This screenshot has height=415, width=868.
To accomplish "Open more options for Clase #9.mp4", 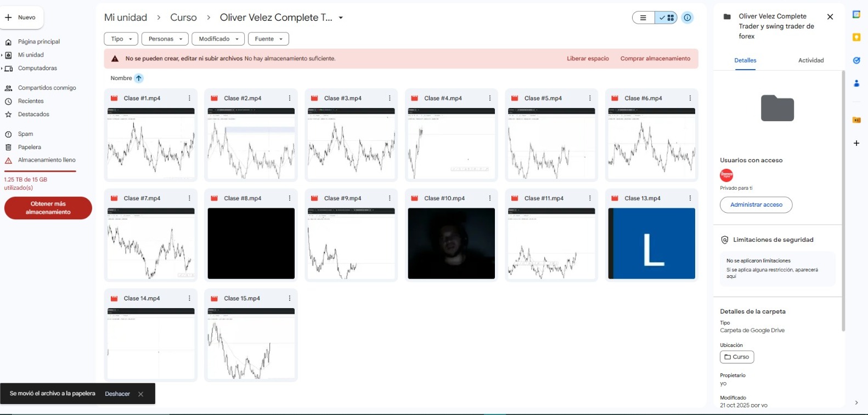I will 390,198.
